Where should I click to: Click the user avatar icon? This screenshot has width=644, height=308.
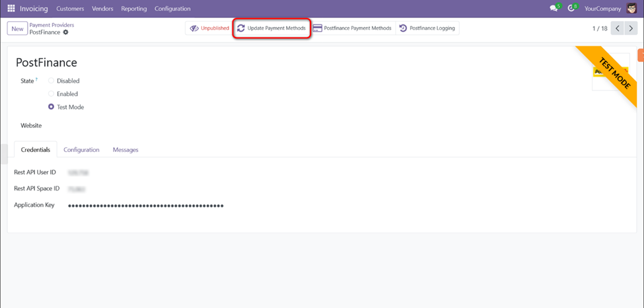pyautogui.click(x=631, y=9)
